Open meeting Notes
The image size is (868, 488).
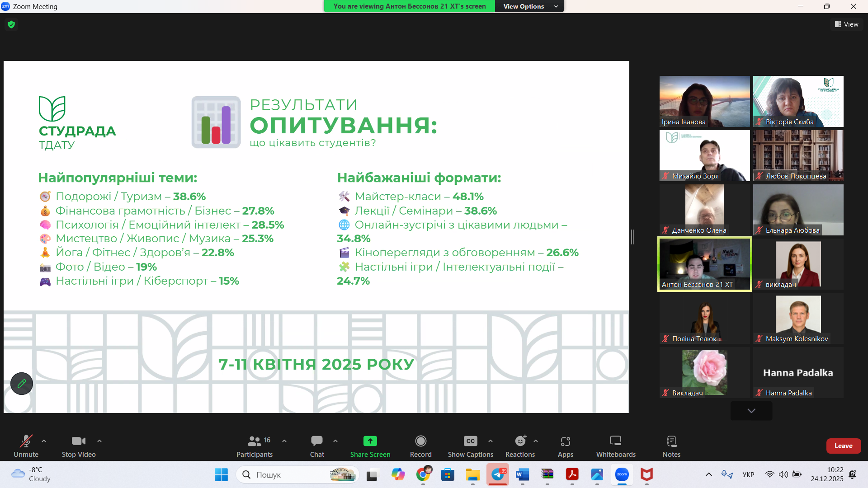pos(671,446)
